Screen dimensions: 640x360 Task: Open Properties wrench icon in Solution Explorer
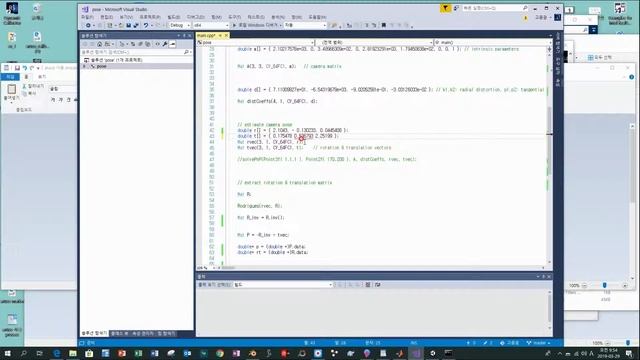point(165,44)
